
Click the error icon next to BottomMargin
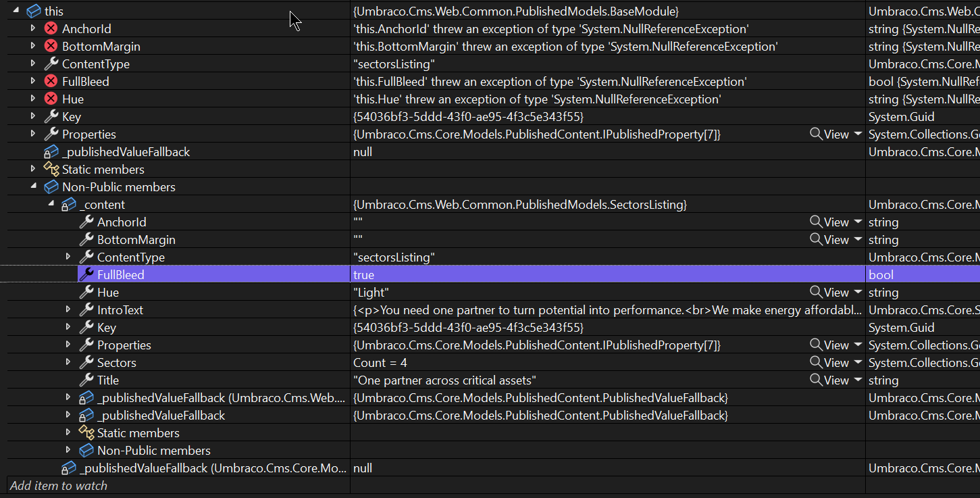(52, 46)
